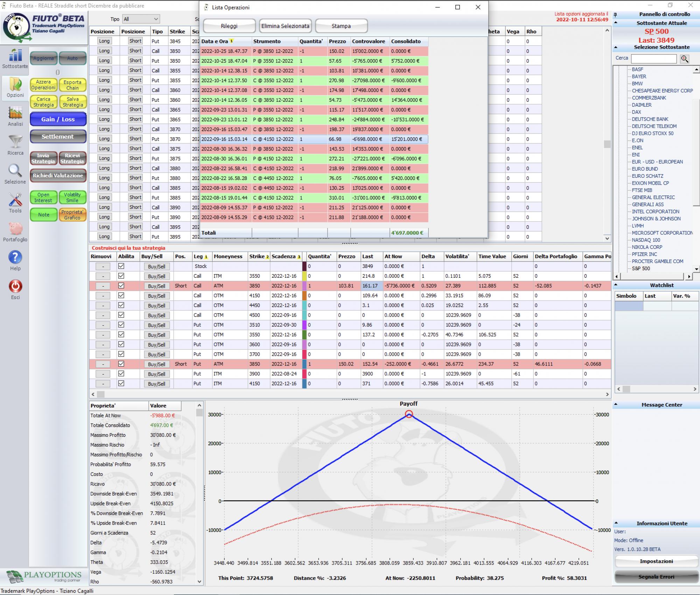The width and height of the screenshot is (700, 595).
Task: Collapse the Selezione Sottostante panel arrow
Action: pyautogui.click(x=616, y=47)
